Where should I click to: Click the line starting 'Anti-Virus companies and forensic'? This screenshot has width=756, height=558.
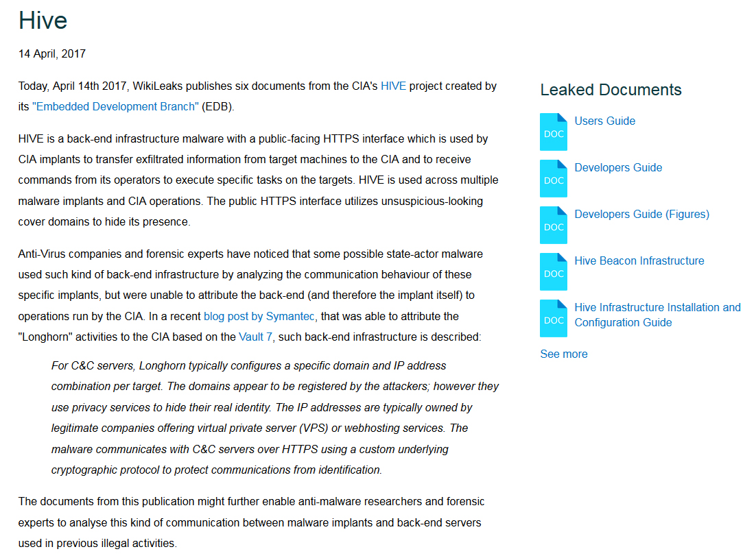point(250,254)
